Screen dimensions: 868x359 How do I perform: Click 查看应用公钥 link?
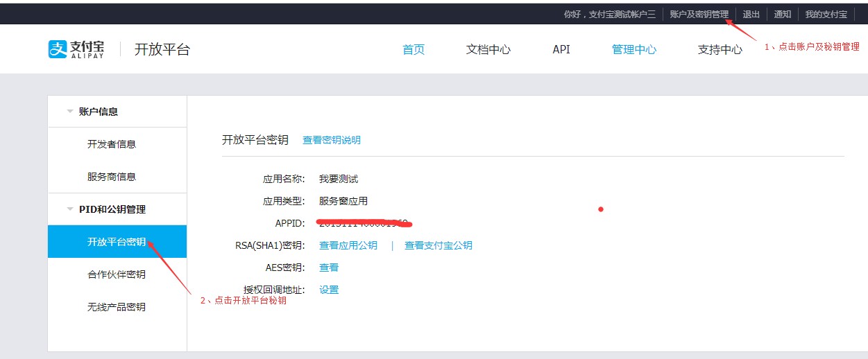click(348, 245)
